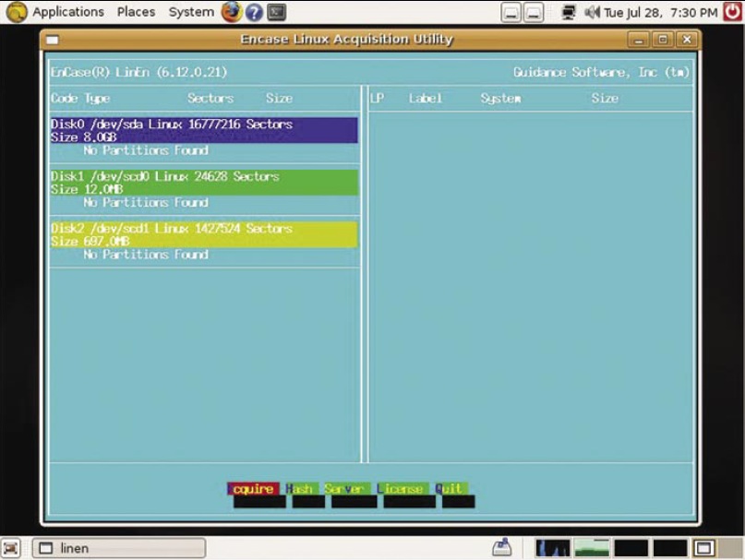Click the network connection icon

pos(569,13)
